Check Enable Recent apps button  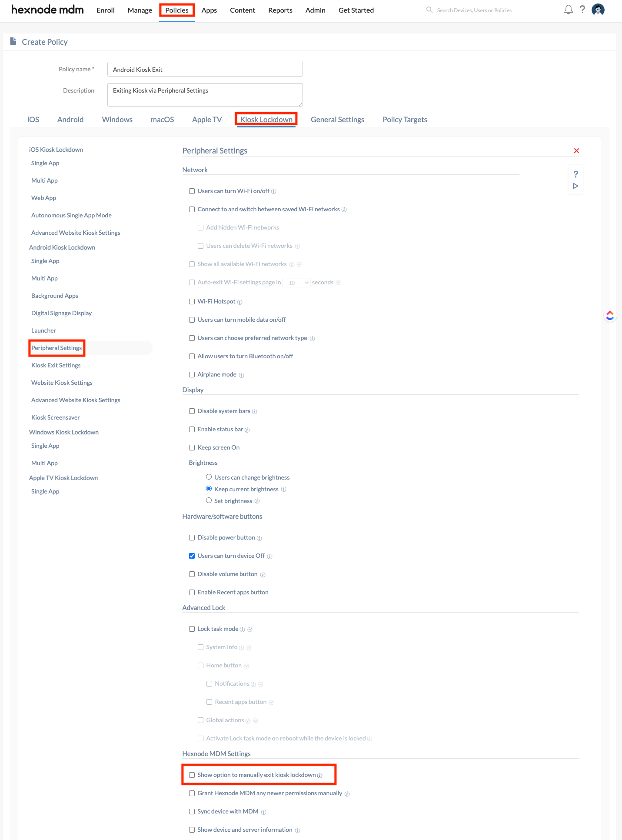192,592
